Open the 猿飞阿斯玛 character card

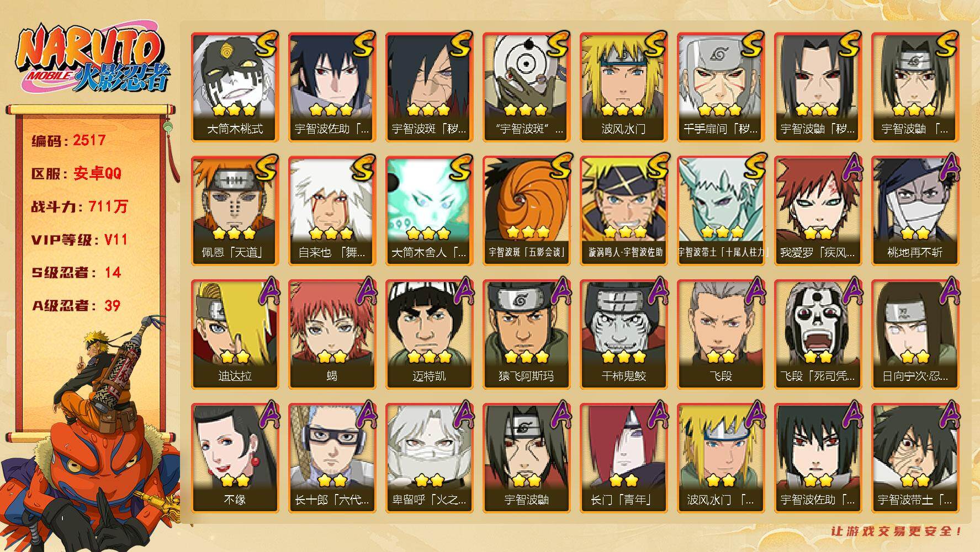[526, 335]
